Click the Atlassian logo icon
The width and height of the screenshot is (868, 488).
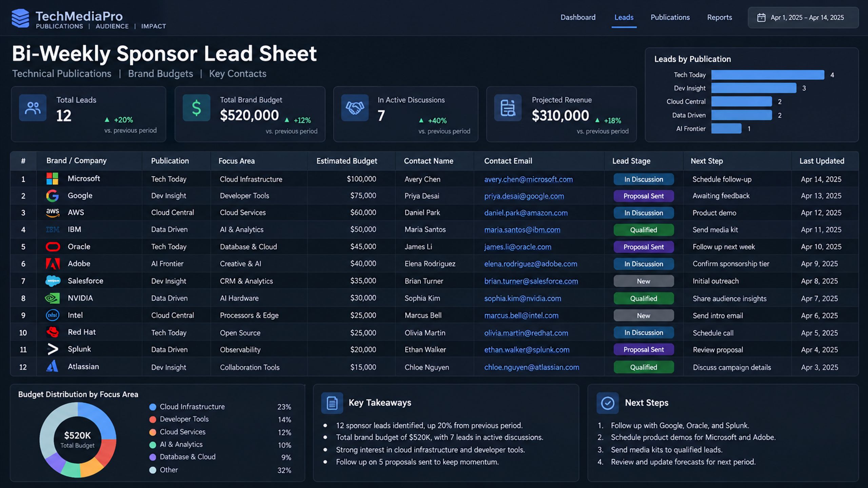(x=52, y=366)
